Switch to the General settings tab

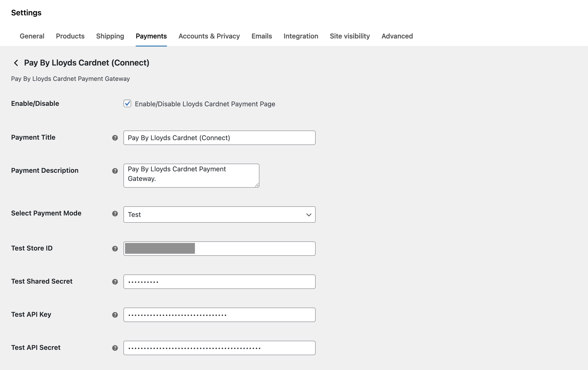(x=32, y=36)
